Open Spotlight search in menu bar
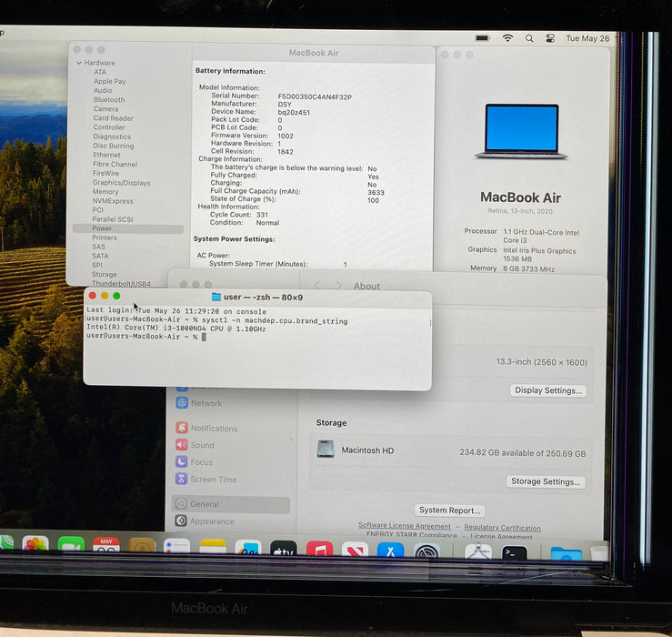Image resolution: width=672 pixels, height=637 pixels. pos(529,38)
